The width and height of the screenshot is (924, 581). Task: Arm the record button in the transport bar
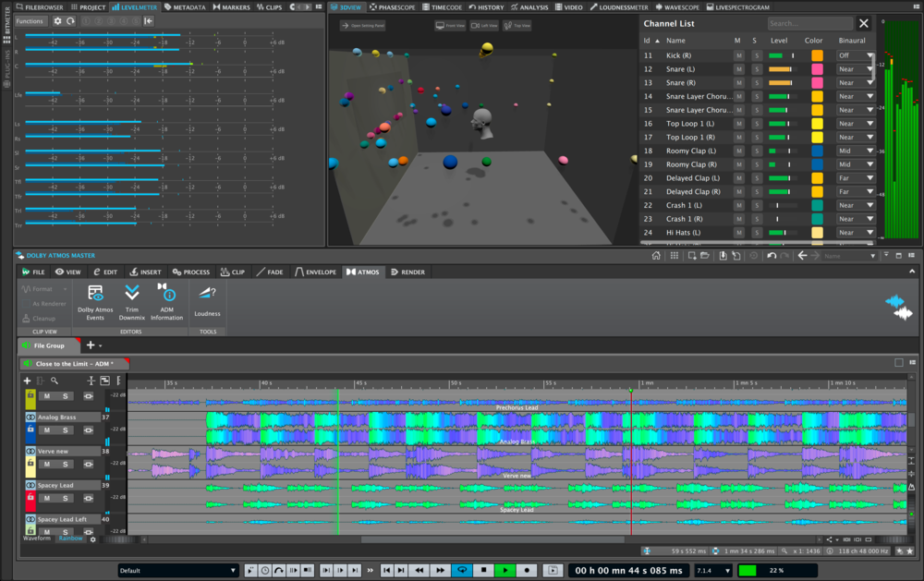pos(525,570)
